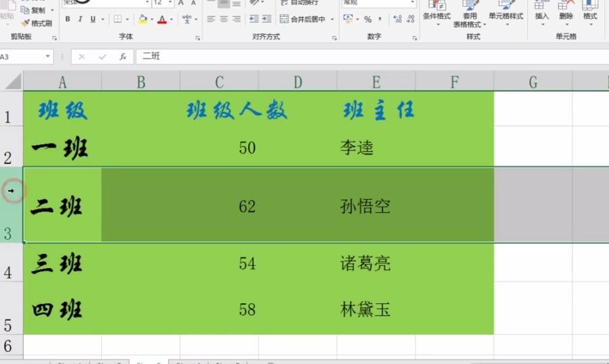The width and height of the screenshot is (609, 364).
Task: Click the Insert Function fx icon
Action: click(x=123, y=57)
